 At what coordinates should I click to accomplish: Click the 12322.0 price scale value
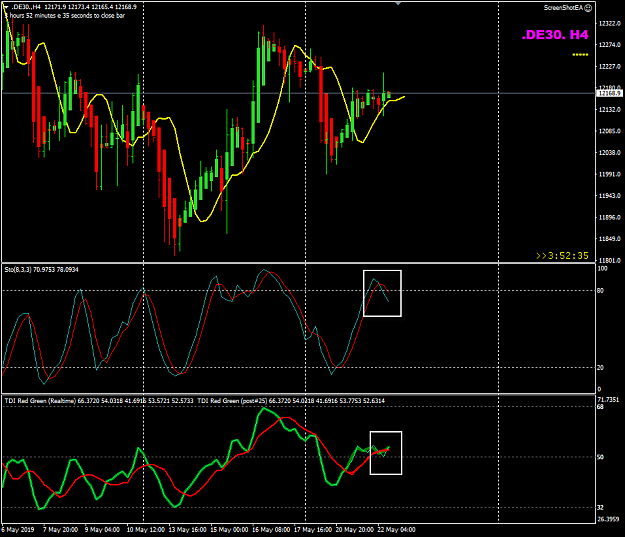click(609, 24)
